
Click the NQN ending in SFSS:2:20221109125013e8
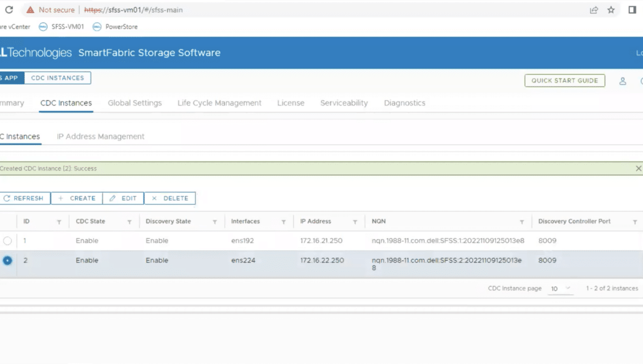pyautogui.click(x=447, y=264)
